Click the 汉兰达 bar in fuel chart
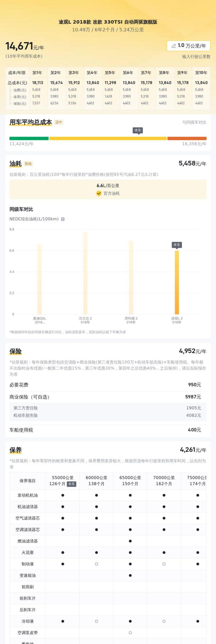The image size is (216, 644). 85,273
